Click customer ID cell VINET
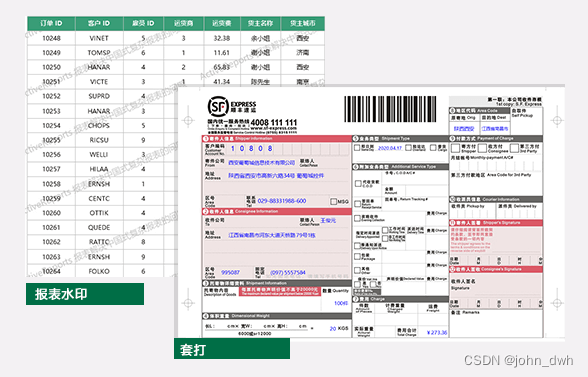 click(x=99, y=38)
